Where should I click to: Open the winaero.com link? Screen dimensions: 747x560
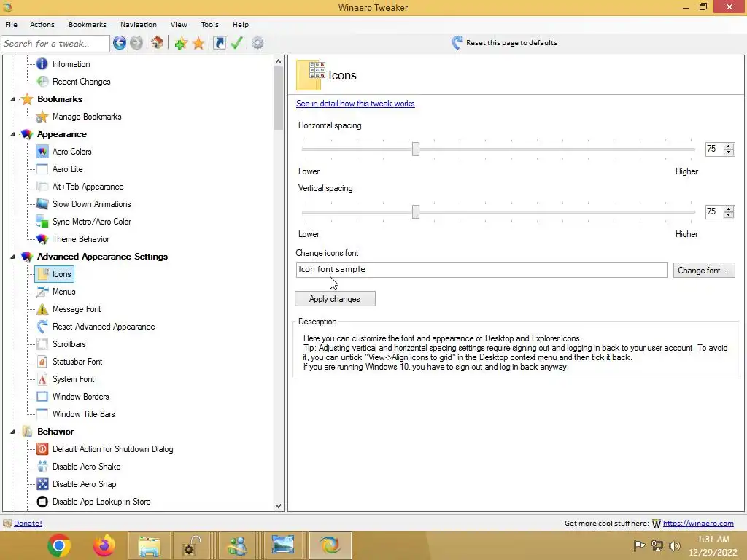tap(698, 523)
